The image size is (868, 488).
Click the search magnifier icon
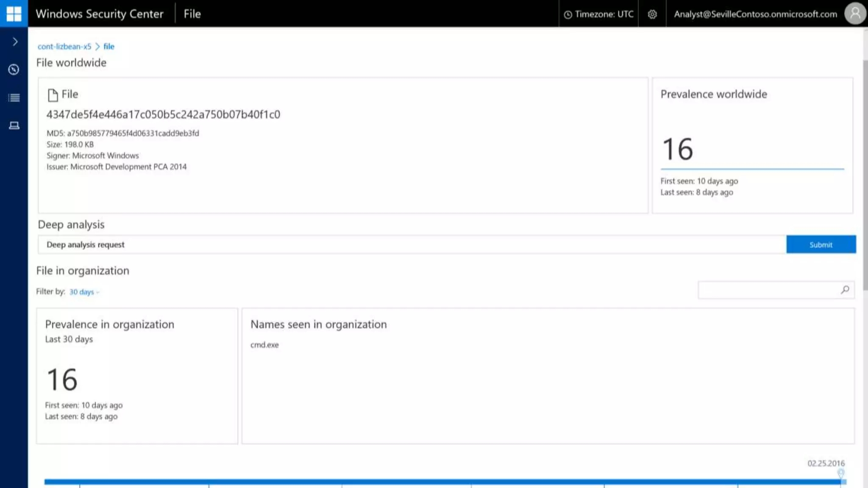(x=845, y=290)
